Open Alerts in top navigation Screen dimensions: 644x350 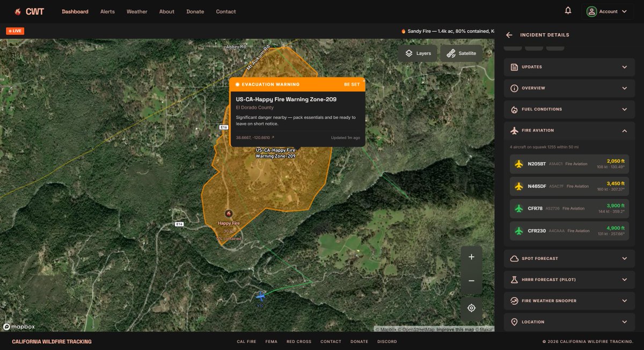[107, 12]
